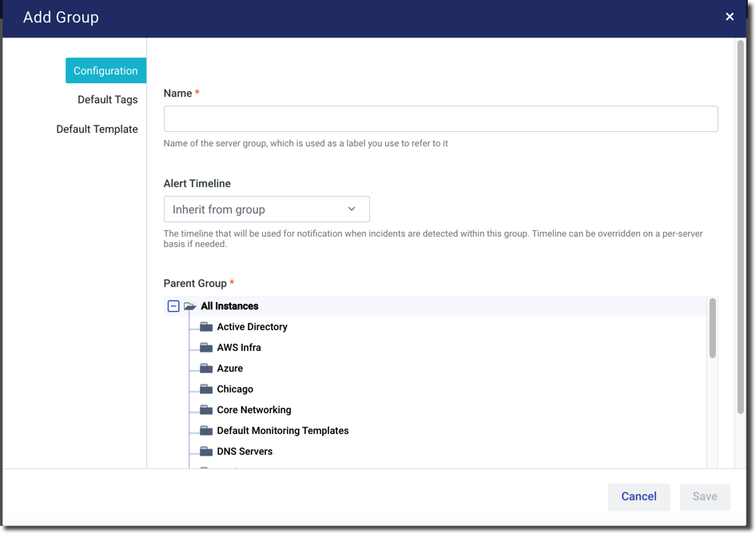This screenshot has height=534, width=756.
Task: Switch to the Default Tags tab
Action: click(x=107, y=100)
